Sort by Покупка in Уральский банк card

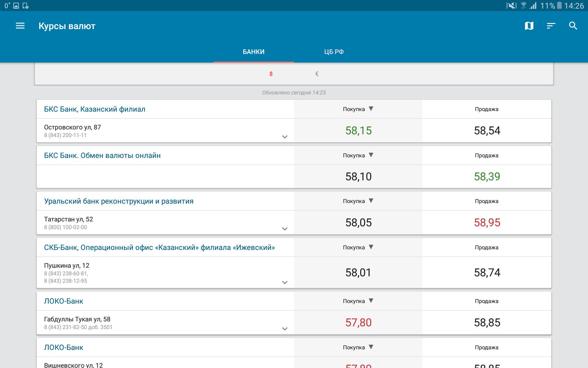(x=358, y=201)
